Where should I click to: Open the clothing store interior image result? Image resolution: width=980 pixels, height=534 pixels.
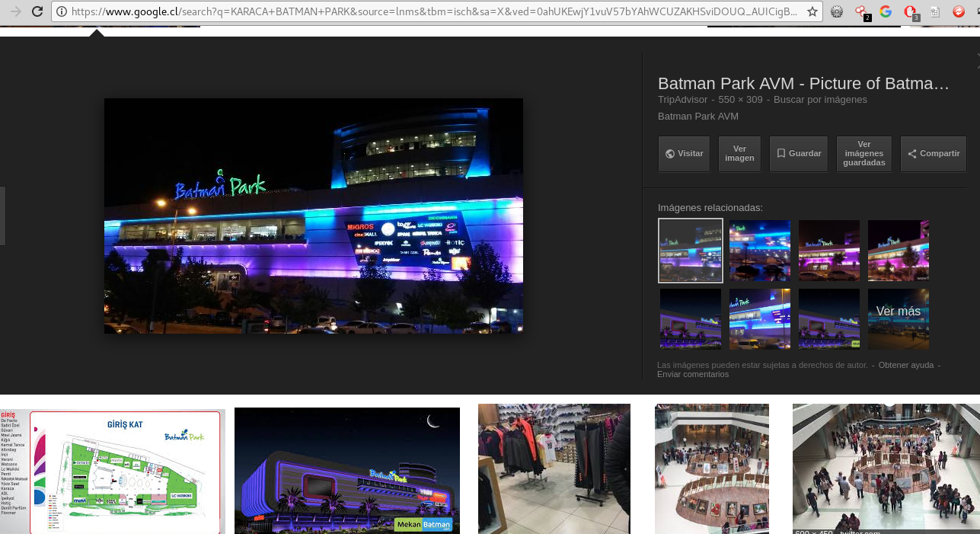coord(554,468)
